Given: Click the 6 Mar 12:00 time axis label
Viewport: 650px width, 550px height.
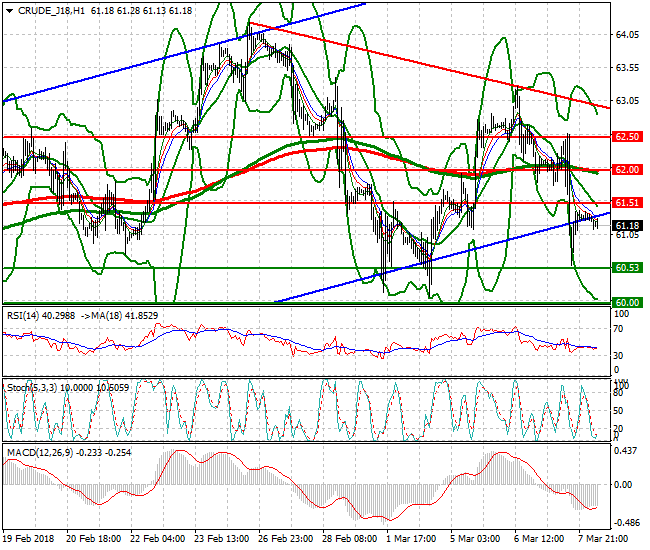Looking at the screenshot, I should [539, 539].
